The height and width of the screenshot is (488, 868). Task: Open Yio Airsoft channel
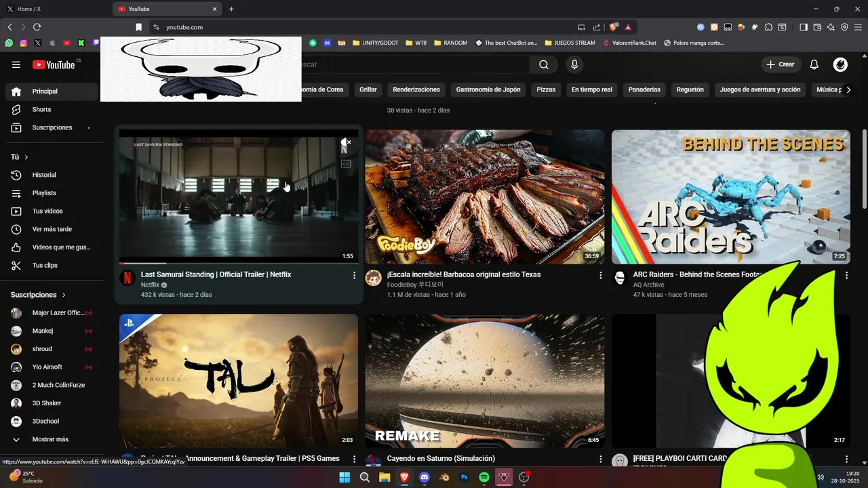[x=52, y=367]
